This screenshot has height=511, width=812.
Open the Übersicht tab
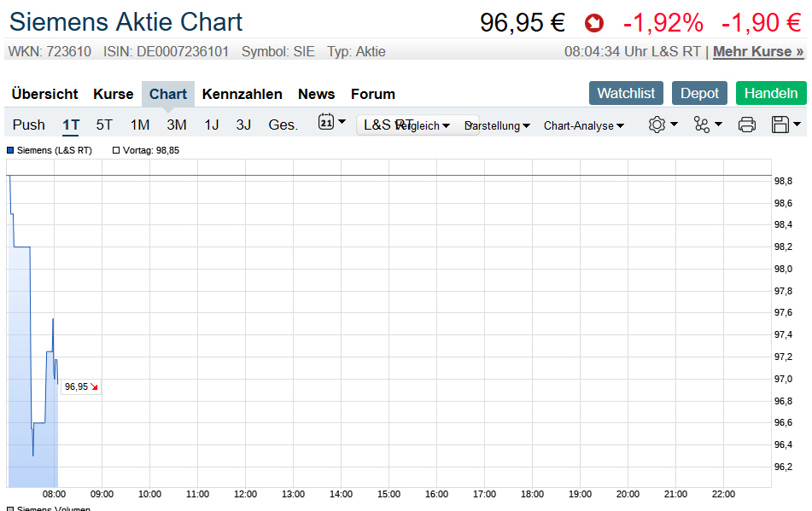[45, 94]
